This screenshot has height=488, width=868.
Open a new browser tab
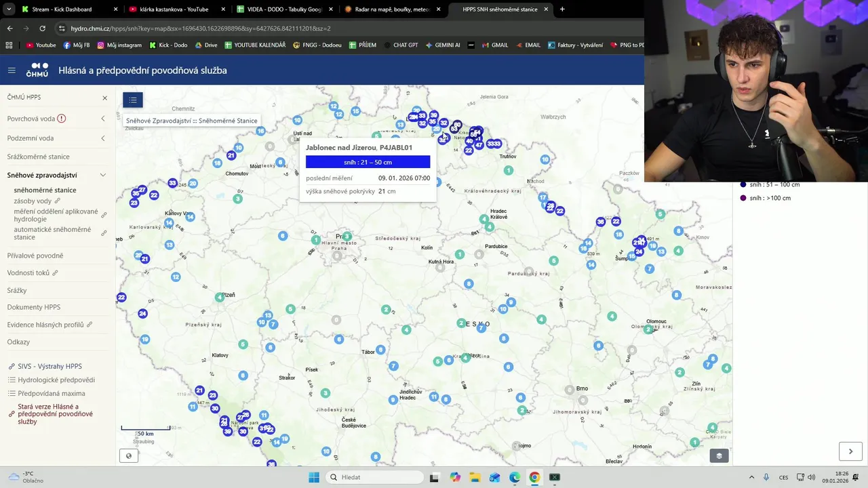[562, 9]
